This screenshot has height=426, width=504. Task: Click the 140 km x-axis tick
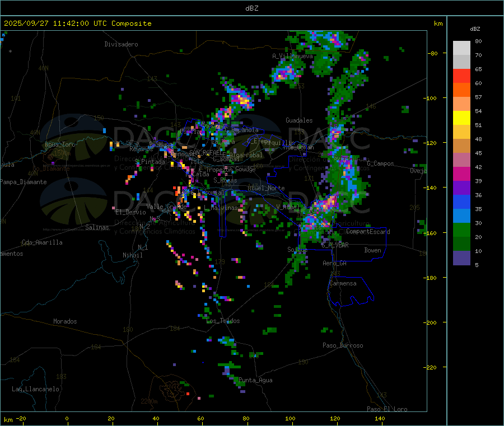click(380, 418)
